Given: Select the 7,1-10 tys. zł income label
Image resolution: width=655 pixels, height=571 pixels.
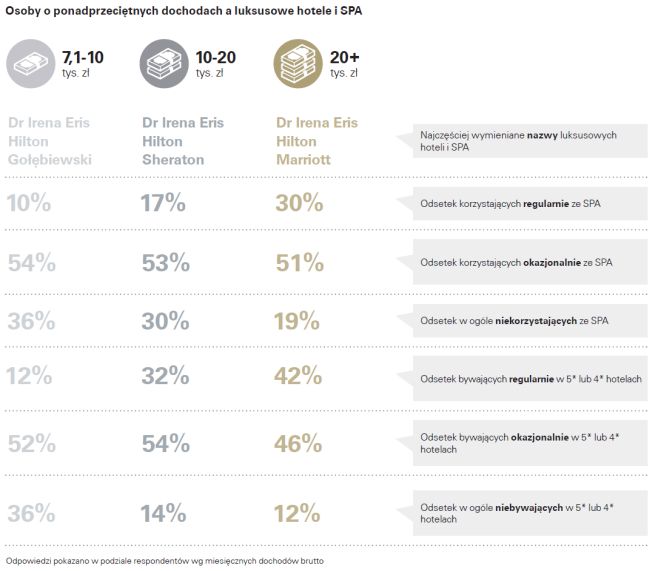Looking at the screenshot, I should tap(82, 63).
